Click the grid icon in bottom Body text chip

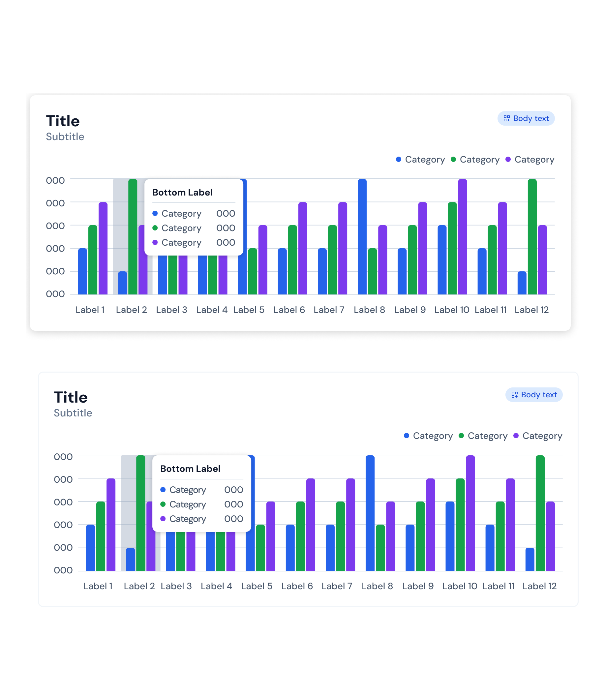point(514,395)
